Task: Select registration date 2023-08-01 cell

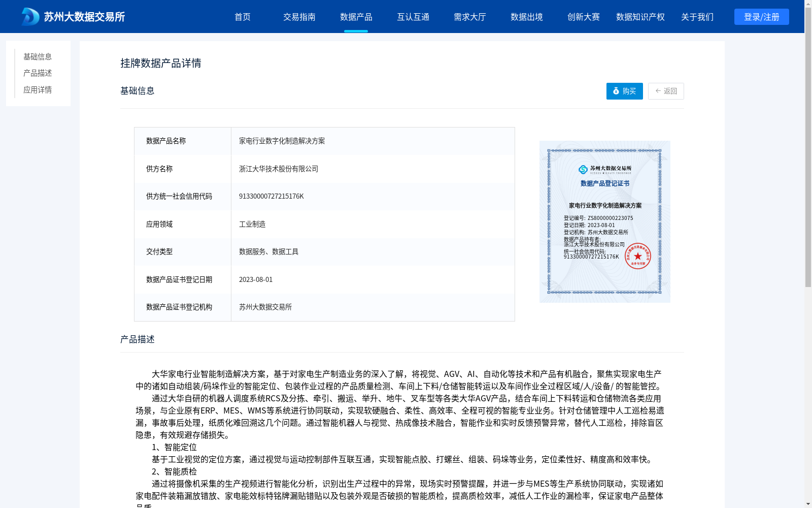Action: [373, 279]
